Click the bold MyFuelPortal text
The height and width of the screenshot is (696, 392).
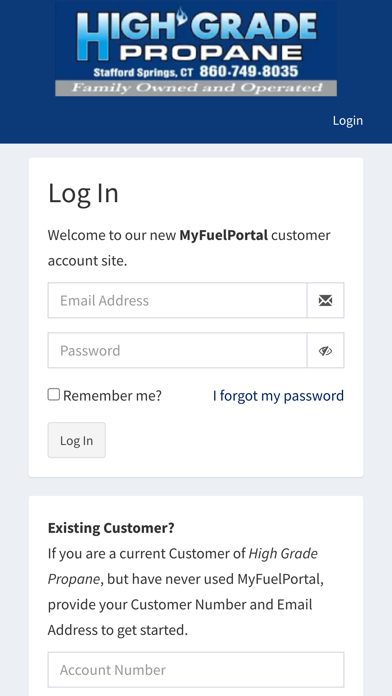point(223,235)
